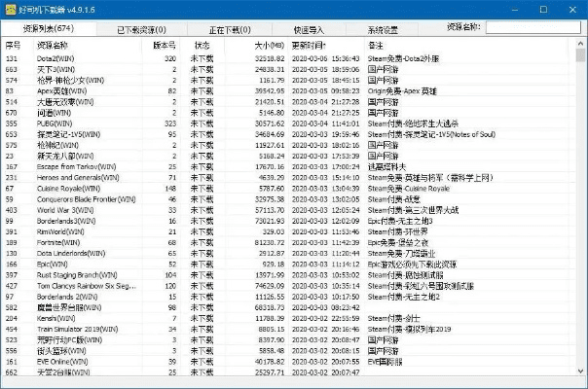Click version number 323 of PUBG
The height and width of the screenshot is (389, 588).
170,124
